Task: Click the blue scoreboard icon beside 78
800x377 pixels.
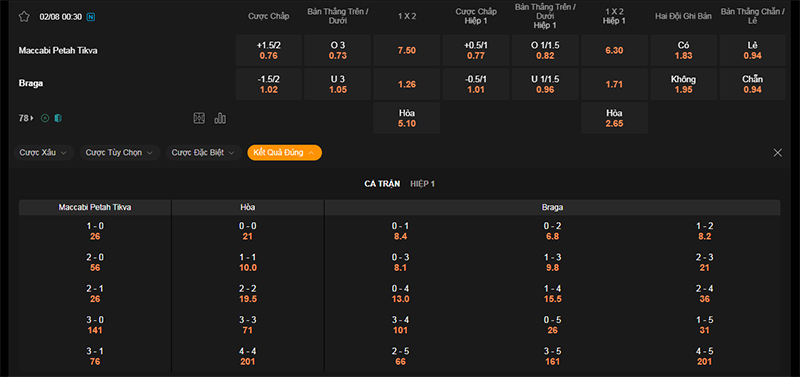Action: pos(58,118)
